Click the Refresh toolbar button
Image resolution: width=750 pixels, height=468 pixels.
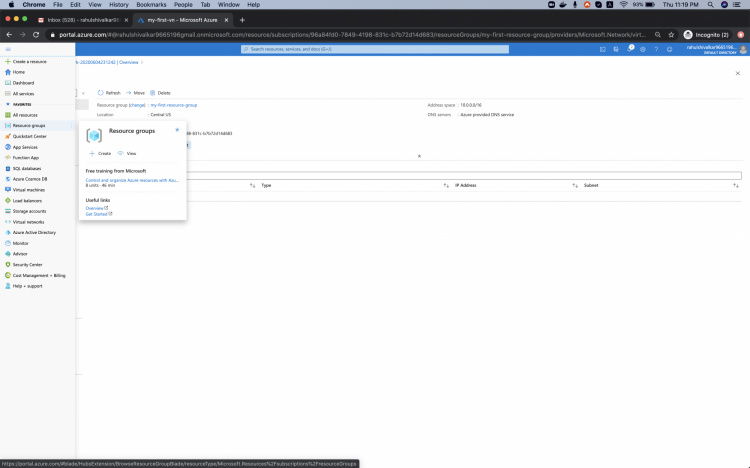point(109,92)
